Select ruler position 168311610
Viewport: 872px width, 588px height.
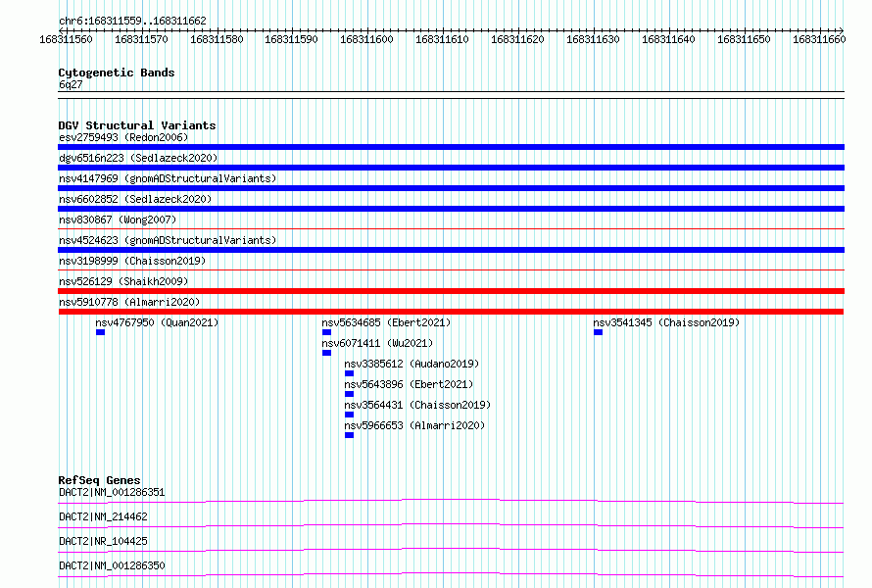[443, 39]
